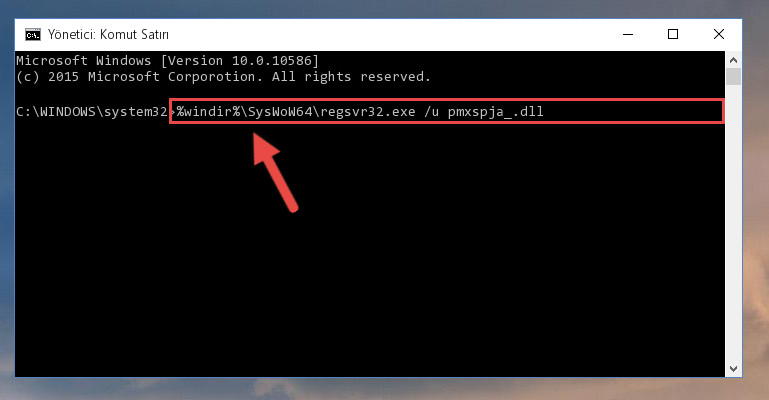The width and height of the screenshot is (769, 400).
Task: Click the /u switch in the command
Action: point(432,112)
